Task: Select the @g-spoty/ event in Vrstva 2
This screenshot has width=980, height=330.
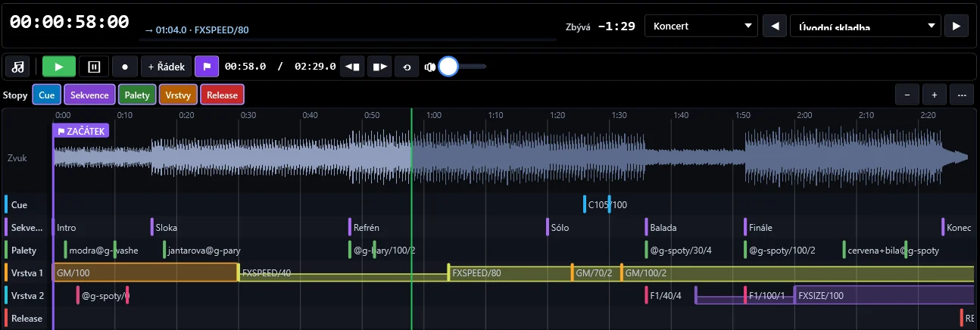Action: click(x=101, y=295)
